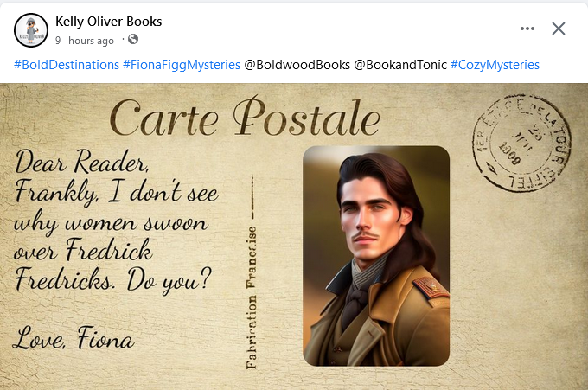Click the vertical 'Fabrication Française' text
The image size is (588, 390).
(x=252, y=297)
